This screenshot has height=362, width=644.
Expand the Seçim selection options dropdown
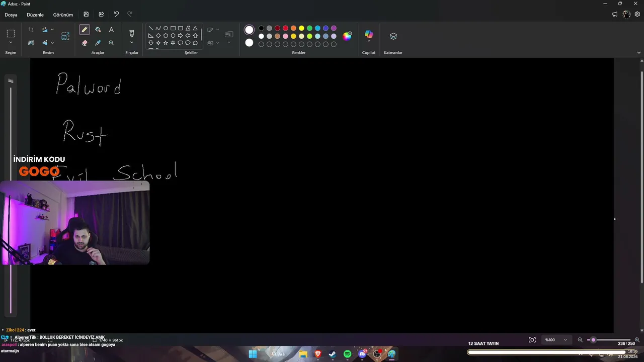(11, 43)
